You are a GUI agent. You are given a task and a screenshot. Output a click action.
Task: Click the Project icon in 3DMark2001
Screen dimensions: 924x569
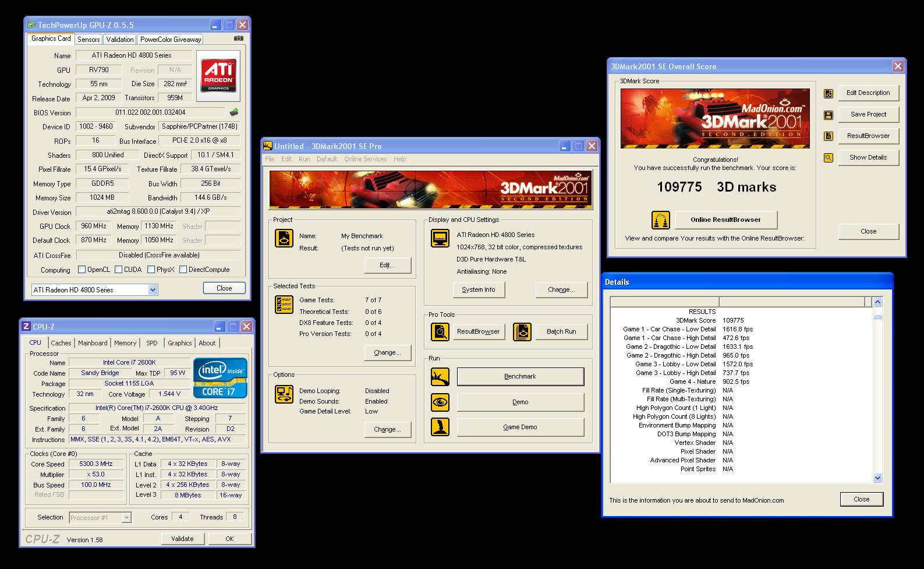tap(284, 238)
